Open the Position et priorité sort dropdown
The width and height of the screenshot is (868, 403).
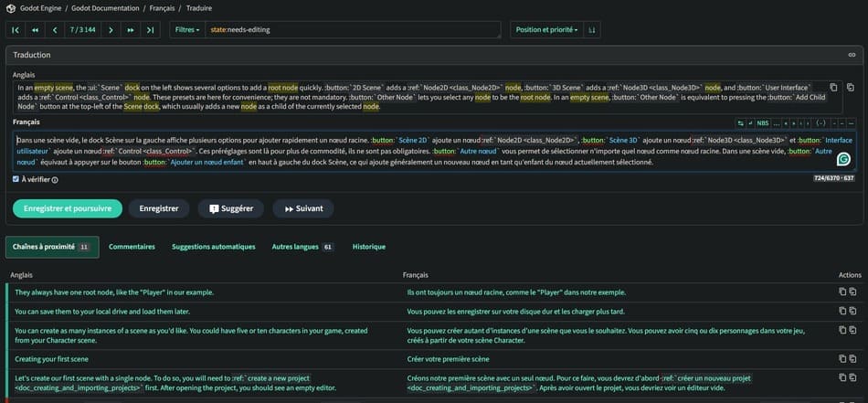546,30
